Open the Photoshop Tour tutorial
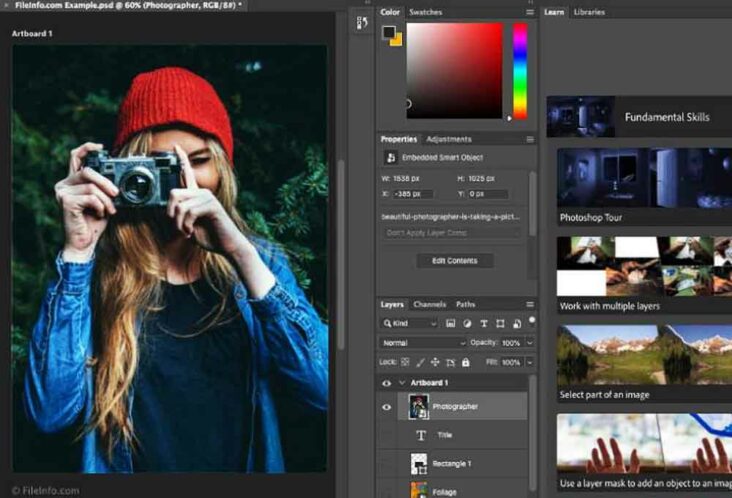Viewport: 732px width, 498px height. (644, 187)
